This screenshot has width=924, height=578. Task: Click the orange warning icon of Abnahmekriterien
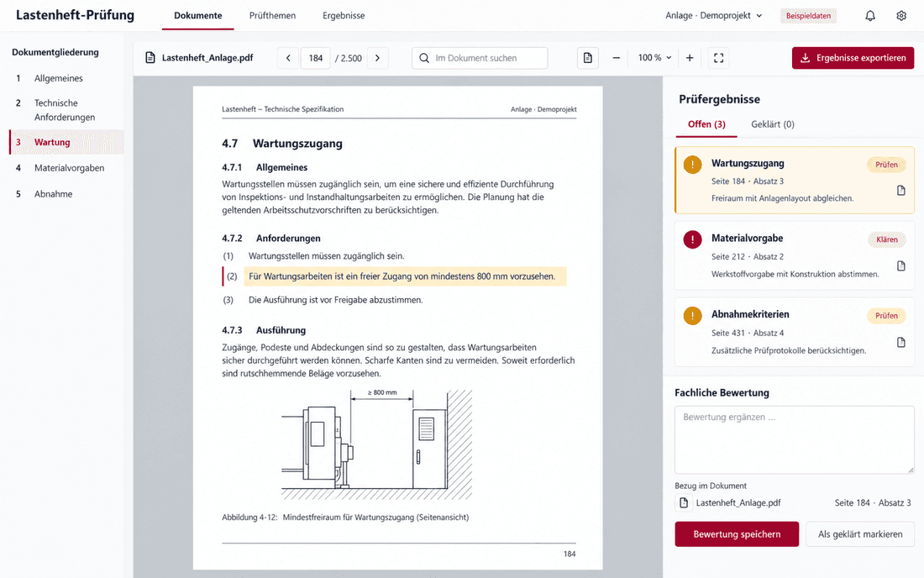(692, 316)
